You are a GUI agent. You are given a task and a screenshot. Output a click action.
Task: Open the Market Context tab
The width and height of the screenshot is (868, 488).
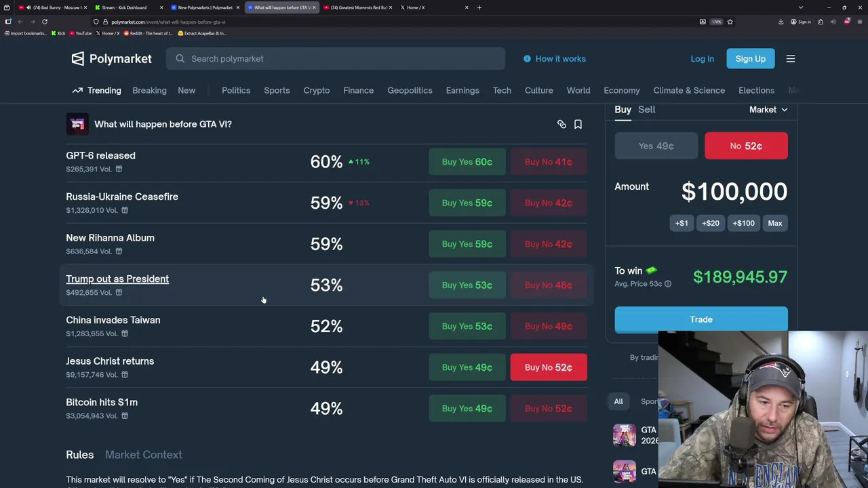144,455
